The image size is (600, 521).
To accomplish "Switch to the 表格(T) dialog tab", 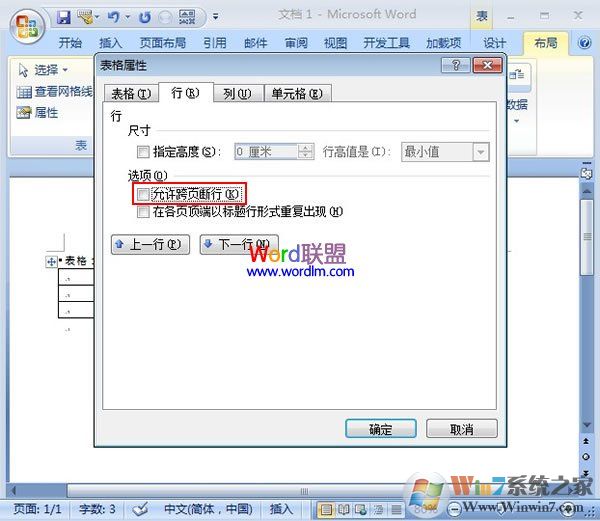I will (x=131, y=93).
